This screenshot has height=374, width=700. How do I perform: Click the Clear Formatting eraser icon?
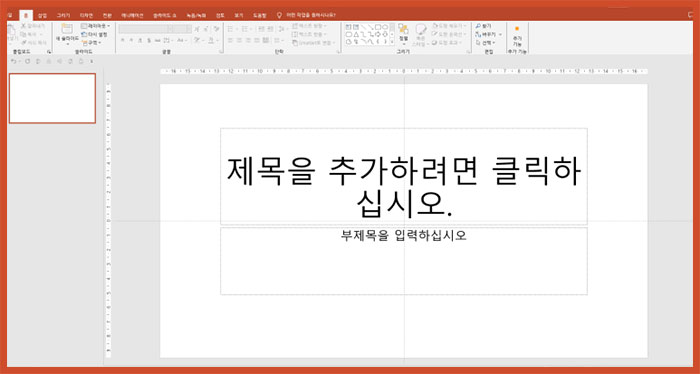pyautogui.click(x=217, y=29)
